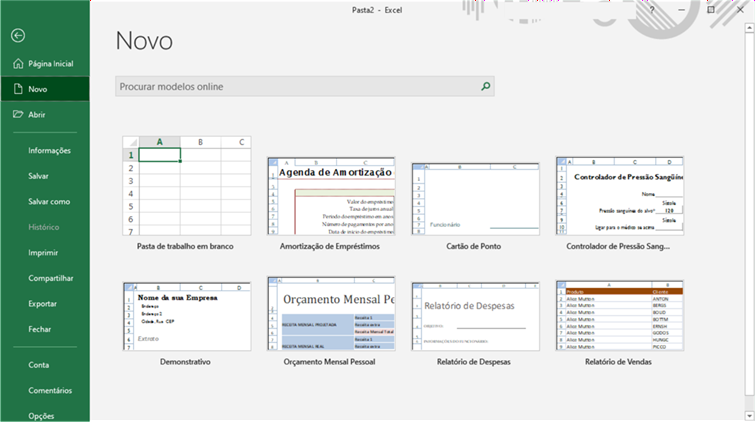Open the Orçamento Mensal Pessoal template

(331, 314)
